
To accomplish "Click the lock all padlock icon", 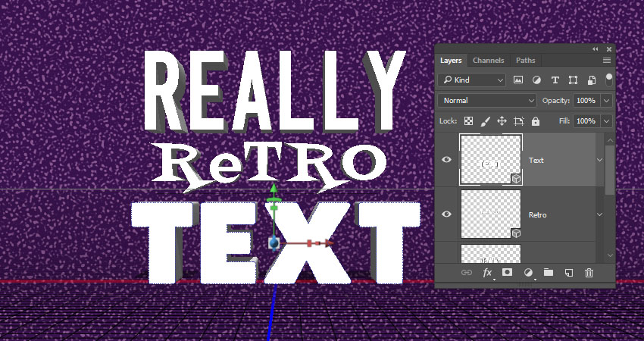I will 536,121.
